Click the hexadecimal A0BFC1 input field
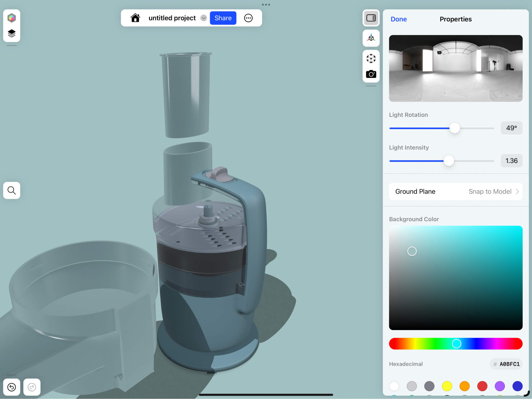532x399 pixels. pyautogui.click(x=506, y=364)
